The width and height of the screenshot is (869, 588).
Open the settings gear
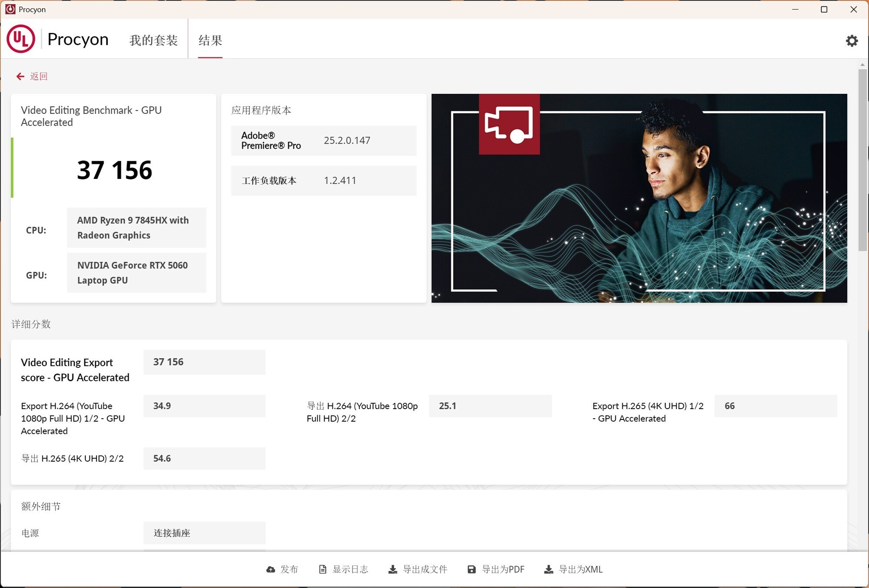pos(852,40)
